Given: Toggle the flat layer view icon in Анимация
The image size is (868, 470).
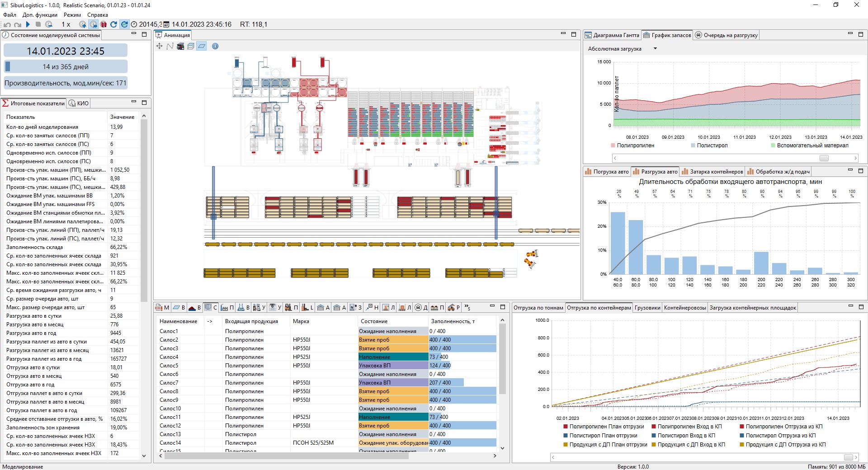Looking at the screenshot, I should (x=202, y=46).
